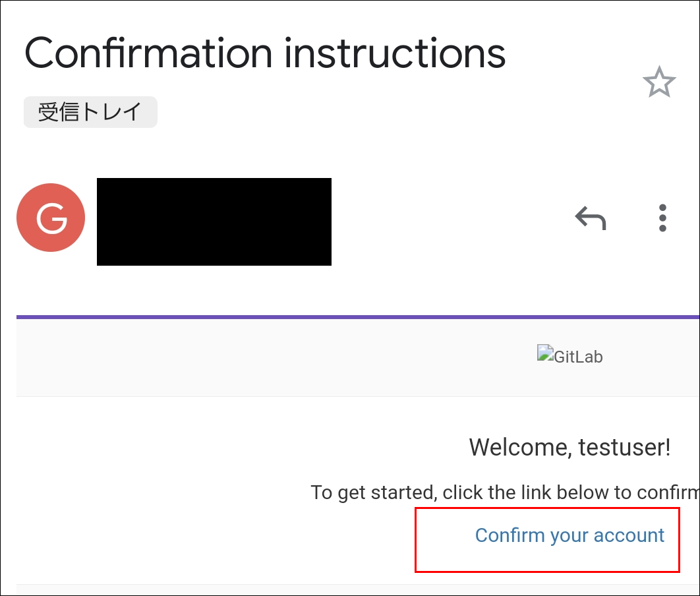The image size is (700, 596).
Task: Click the purple bar above the message
Action: [356, 317]
